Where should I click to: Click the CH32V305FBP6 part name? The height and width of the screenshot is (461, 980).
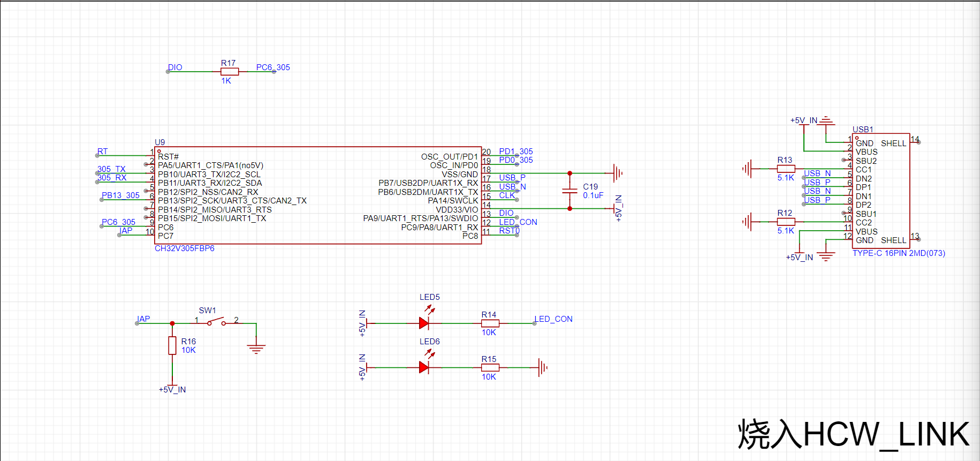185,248
